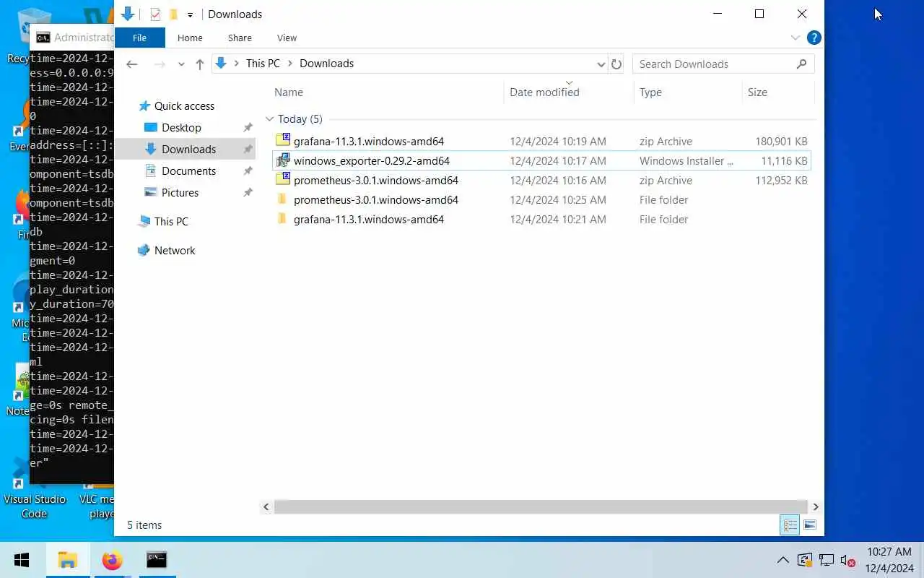Click the Command Prompt taskbar icon
This screenshot has width=924, height=578.
(x=156, y=560)
